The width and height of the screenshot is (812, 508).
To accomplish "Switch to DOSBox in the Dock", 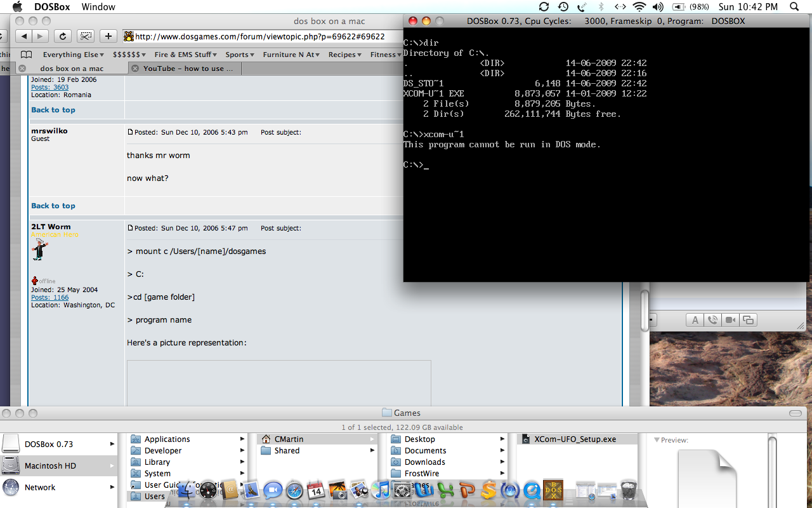I will (553, 490).
